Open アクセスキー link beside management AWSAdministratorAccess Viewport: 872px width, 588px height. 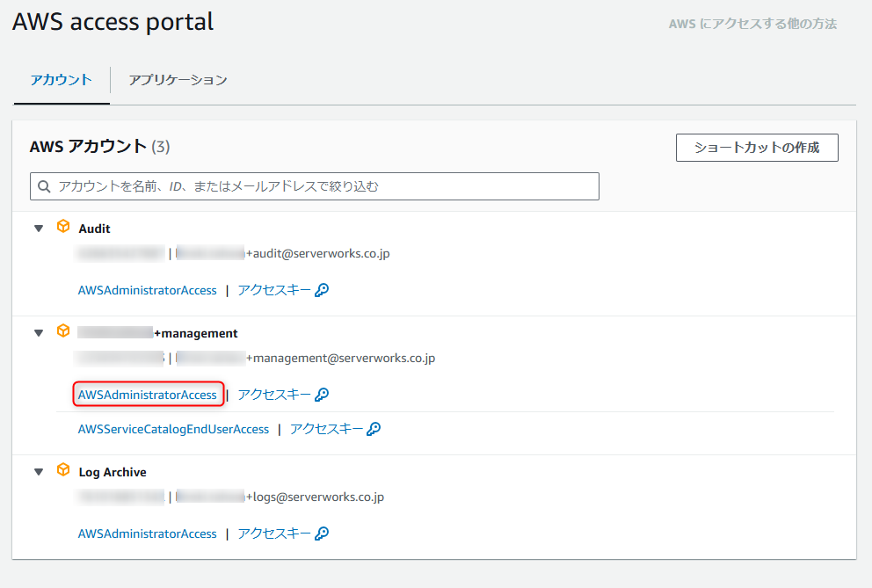[x=274, y=395]
